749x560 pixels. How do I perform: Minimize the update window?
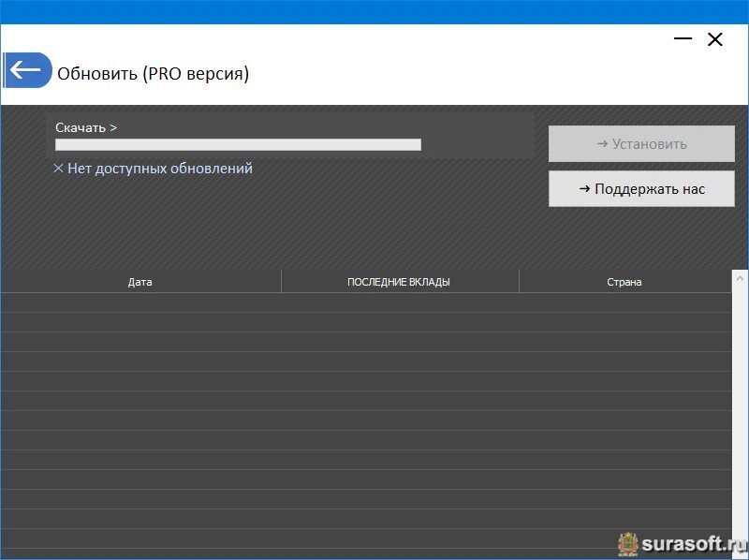(683, 39)
